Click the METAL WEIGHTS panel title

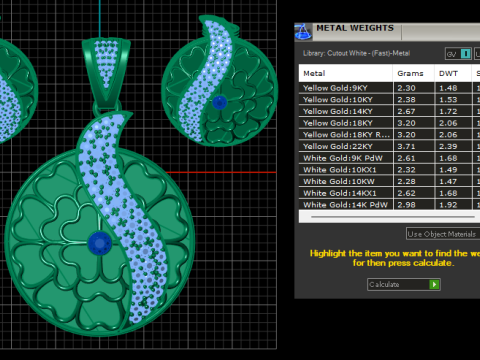pos(355,28)
